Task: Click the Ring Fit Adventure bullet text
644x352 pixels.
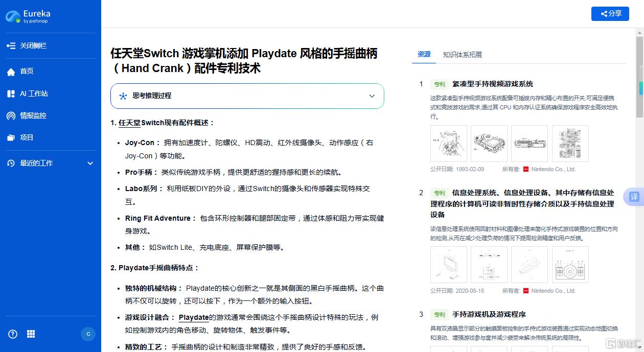Action: (x=255, y=225)
